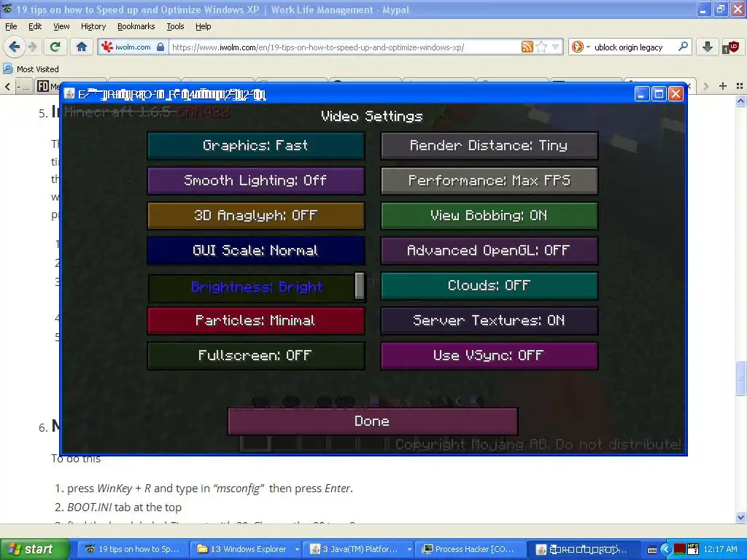Switch to Process Hacker taskbar button
The image size is (747, 560).
tap(472, 549)
